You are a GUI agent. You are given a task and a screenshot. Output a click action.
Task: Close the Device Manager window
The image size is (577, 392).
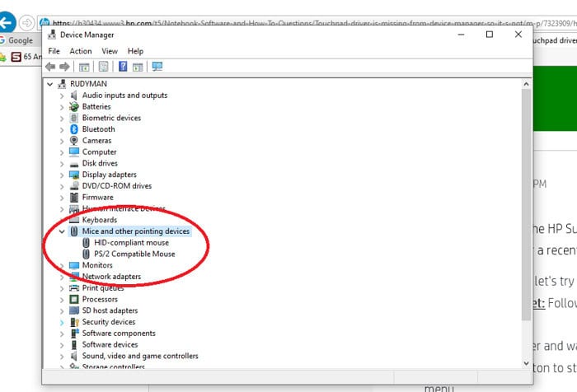(x=518, y=35)
